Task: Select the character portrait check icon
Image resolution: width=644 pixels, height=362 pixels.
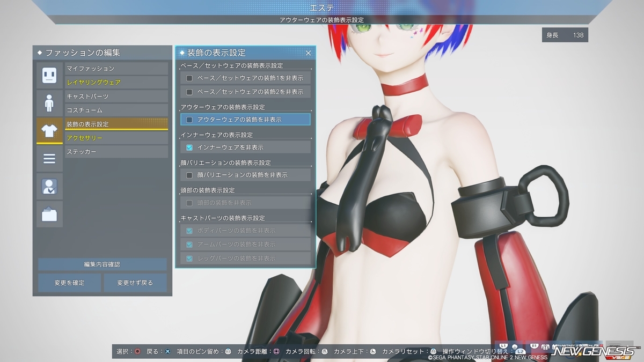Action: point(49,187)
